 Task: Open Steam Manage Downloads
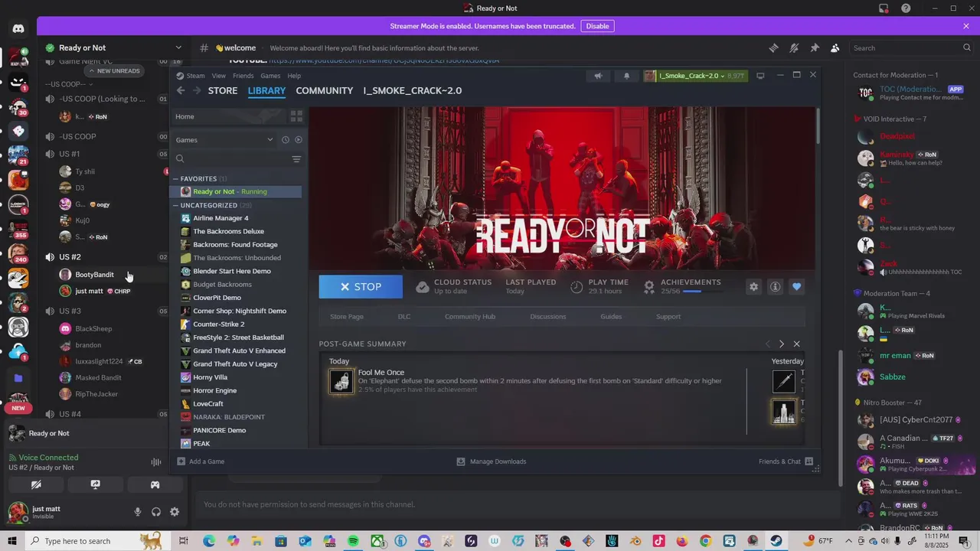[x=492, y=461]
